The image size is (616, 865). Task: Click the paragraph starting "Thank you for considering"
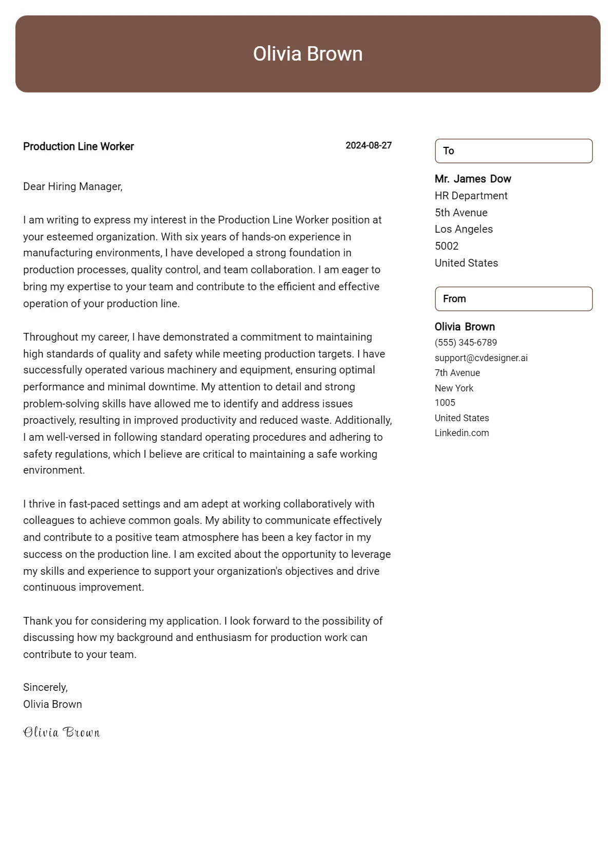click(x=203, y=637)
